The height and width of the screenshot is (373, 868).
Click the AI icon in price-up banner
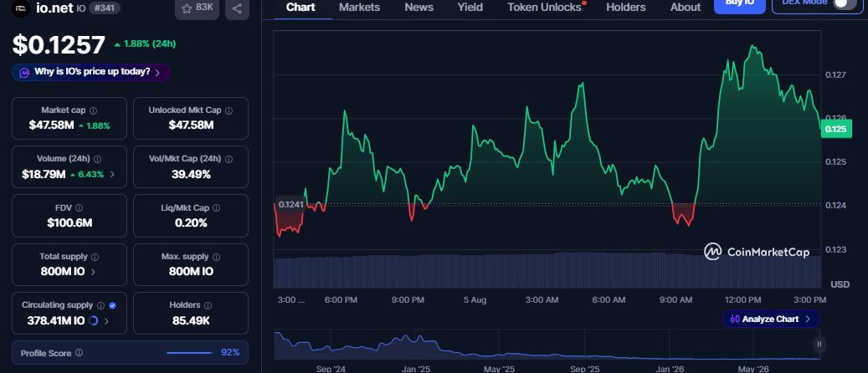tap(24, 72)
